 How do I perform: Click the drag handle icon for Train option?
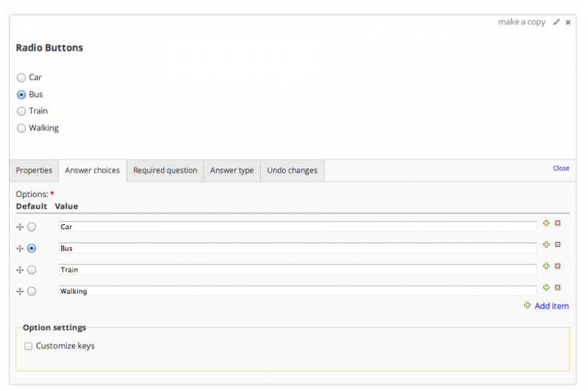pos(20,270)
